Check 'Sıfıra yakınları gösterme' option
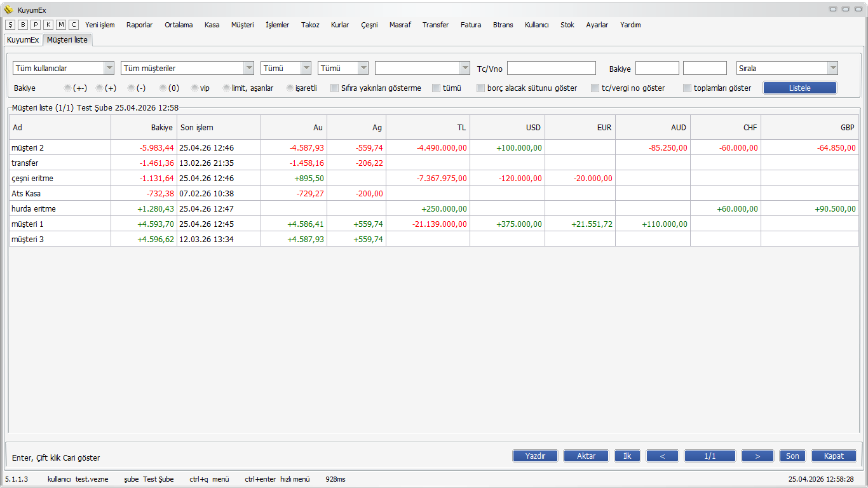This screenshot has height=488, width=868. tap(335, 88)
